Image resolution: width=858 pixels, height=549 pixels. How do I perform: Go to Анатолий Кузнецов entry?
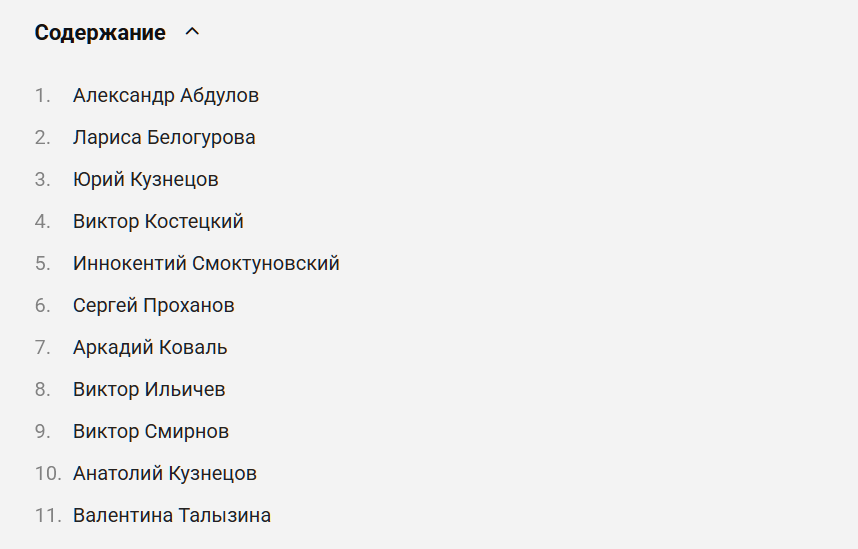(x=165, y=473)
